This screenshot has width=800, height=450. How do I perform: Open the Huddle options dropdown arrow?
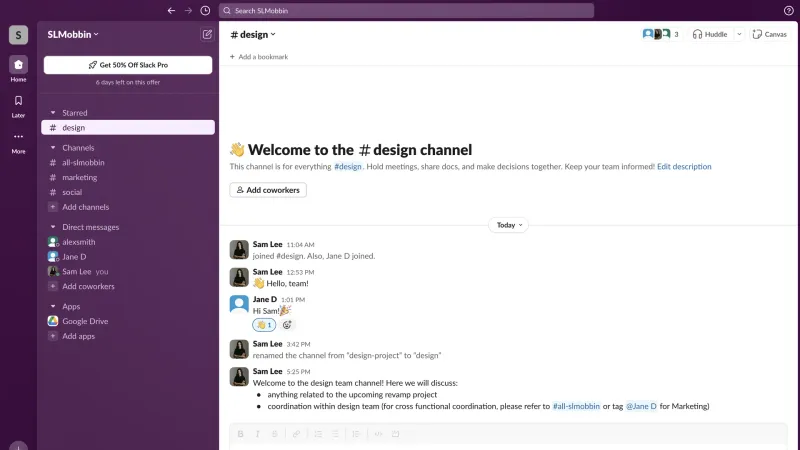739,34
